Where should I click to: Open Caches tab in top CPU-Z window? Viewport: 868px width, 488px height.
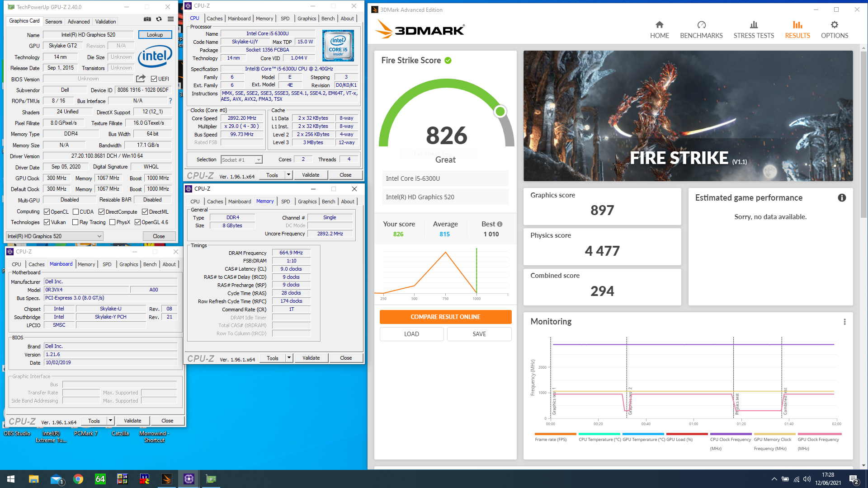(x=214, y=19)
